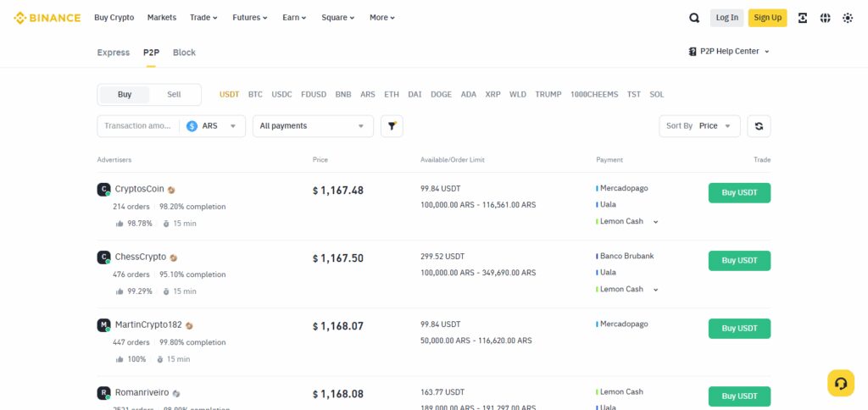
Task: Buy USDT from MartinCrypto182
Action: pyautogui.click(x=739, y=329)
